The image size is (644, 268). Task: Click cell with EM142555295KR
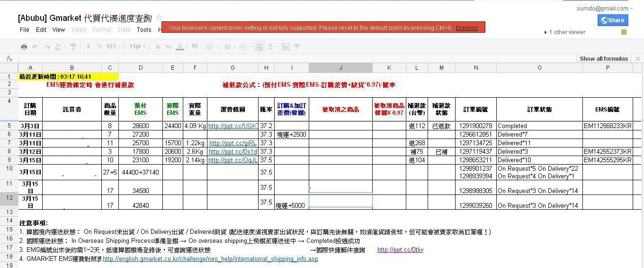pos(608,160)
